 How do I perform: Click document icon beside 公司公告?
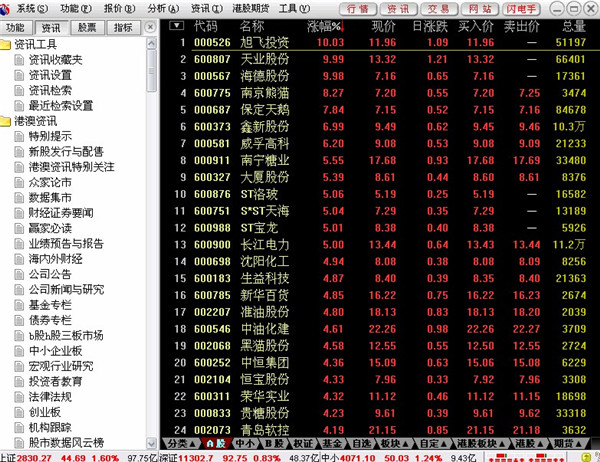(x=19, y=274)
